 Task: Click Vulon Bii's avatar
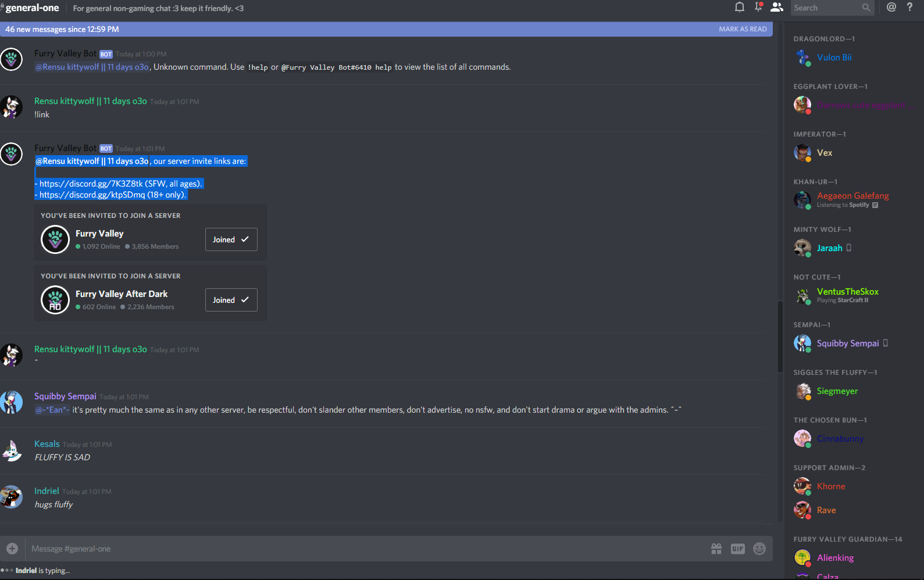(802, 58)
